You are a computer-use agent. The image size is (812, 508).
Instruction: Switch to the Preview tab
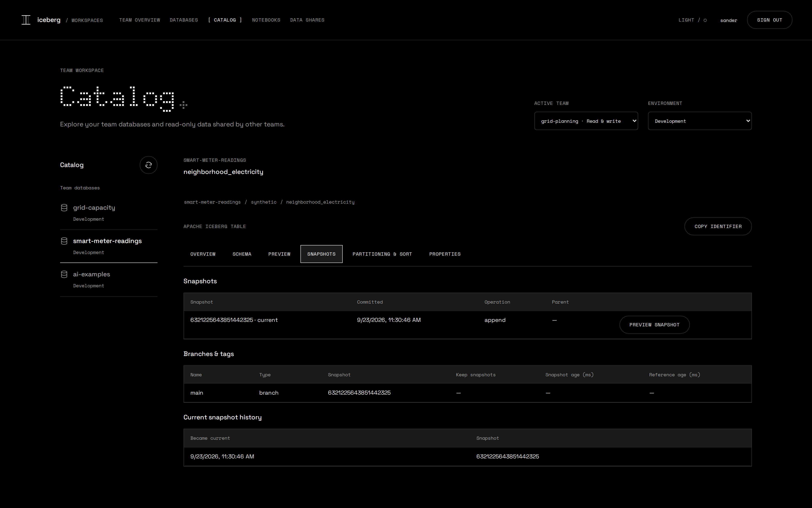point(279,254)
